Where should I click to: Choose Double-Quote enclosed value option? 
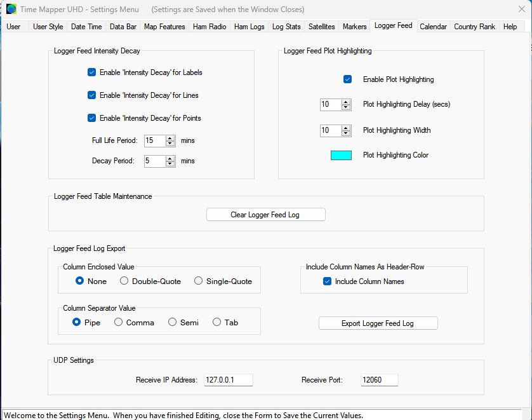pyautogui.click(x=124, y=281)
